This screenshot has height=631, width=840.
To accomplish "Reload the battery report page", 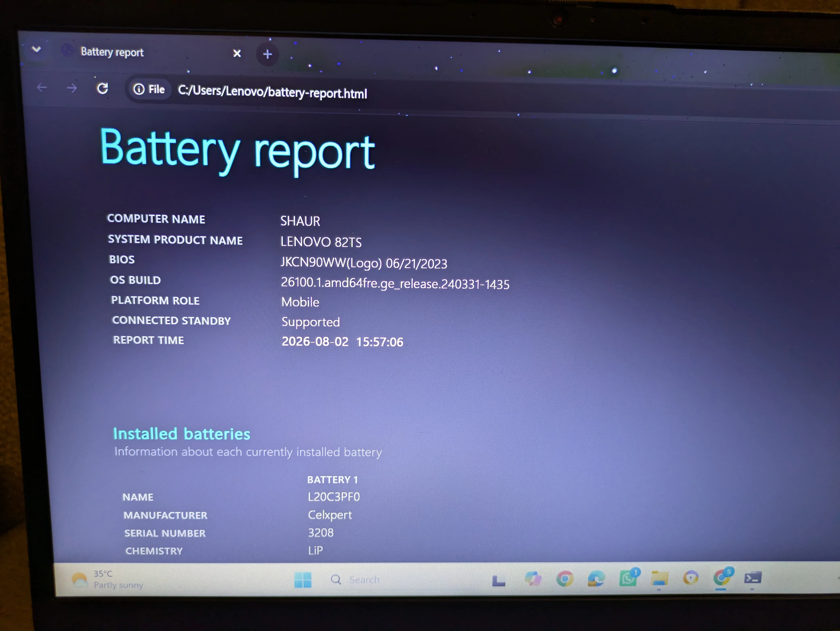I will (x=103, y=88).
